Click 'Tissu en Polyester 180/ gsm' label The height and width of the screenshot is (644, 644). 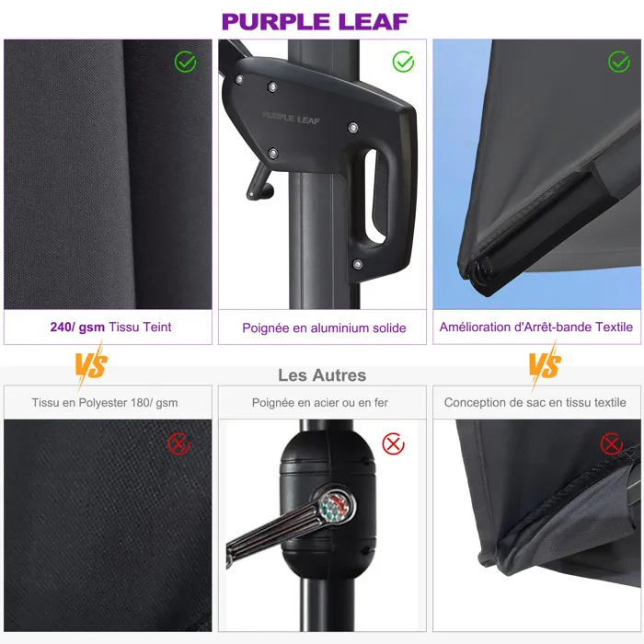click(x=105, y=403)
